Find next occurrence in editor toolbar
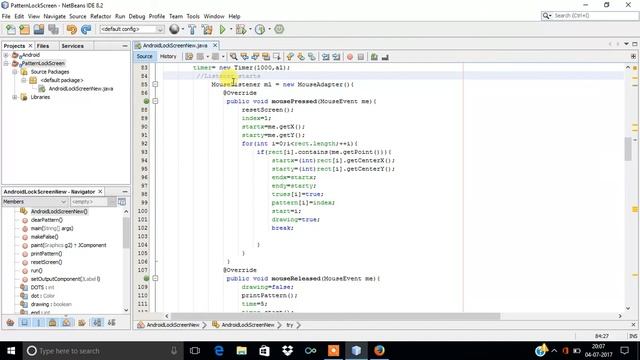 [x=255, y=57]
